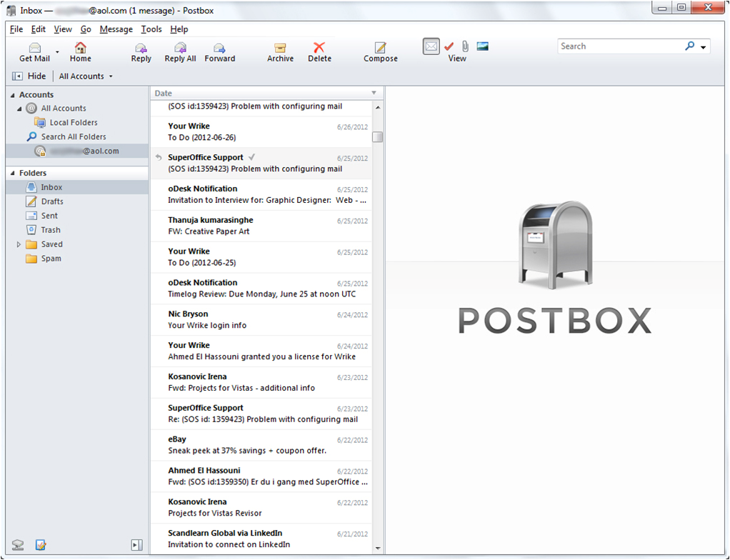Open the Nic Bryson Wrike login info message
This screenshot has width=730, height=560.
coord(261,320)
